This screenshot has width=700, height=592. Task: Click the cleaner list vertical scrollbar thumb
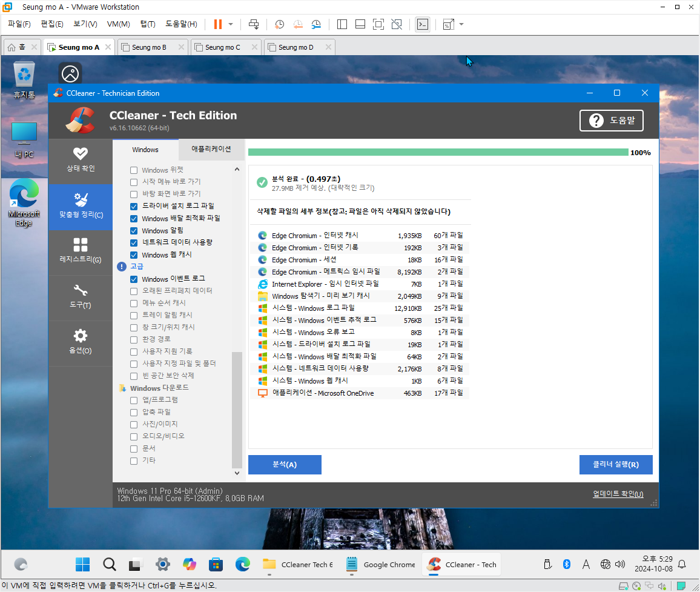tap(237, 409)
